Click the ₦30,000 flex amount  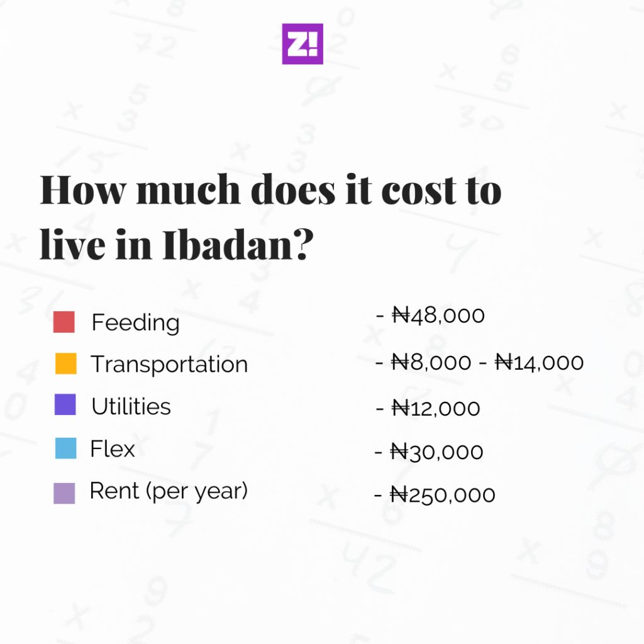(437, 452)
